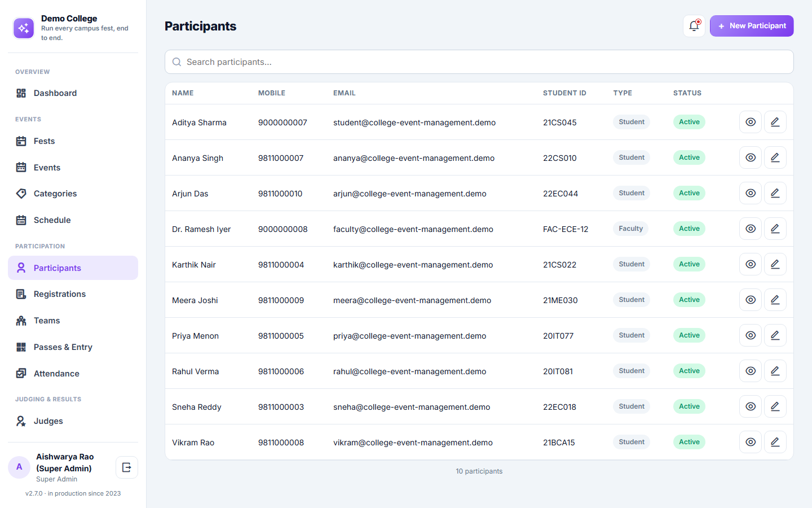This screenshot has width=812, height=508.
Task: View Dr. Ramesh Iyer's profile
Action: click(751, 229)
